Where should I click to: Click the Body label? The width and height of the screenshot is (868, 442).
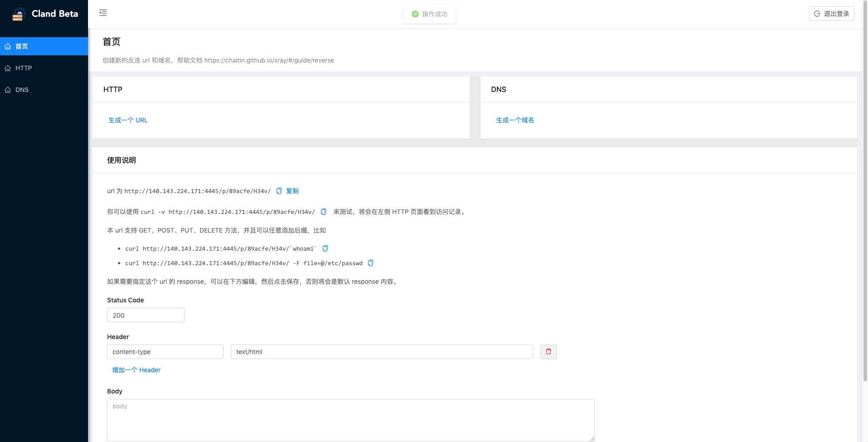[x=114, y=391]
